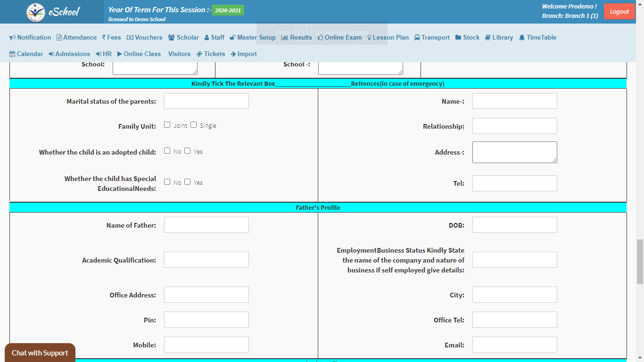
Task: Click the eSchool logo icon
Action: [x=36, y=12]
